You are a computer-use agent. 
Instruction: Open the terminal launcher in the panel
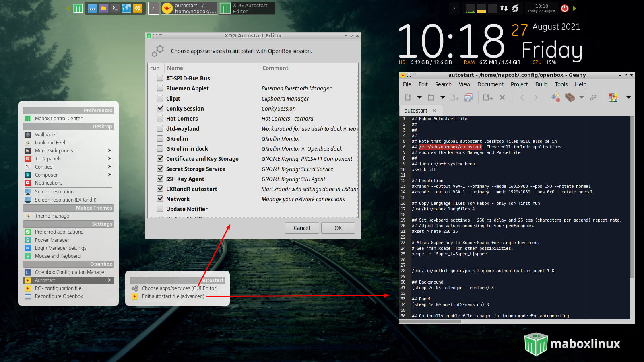115,8
